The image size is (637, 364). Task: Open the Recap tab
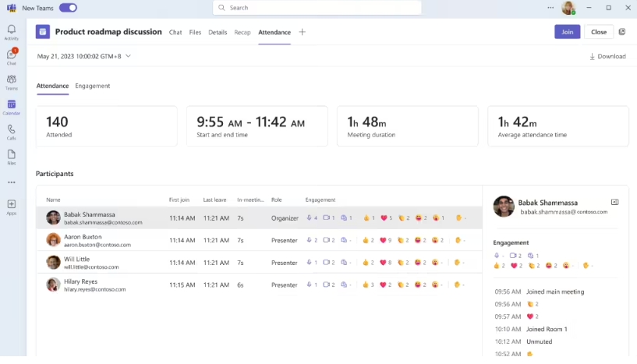(242, 32)
